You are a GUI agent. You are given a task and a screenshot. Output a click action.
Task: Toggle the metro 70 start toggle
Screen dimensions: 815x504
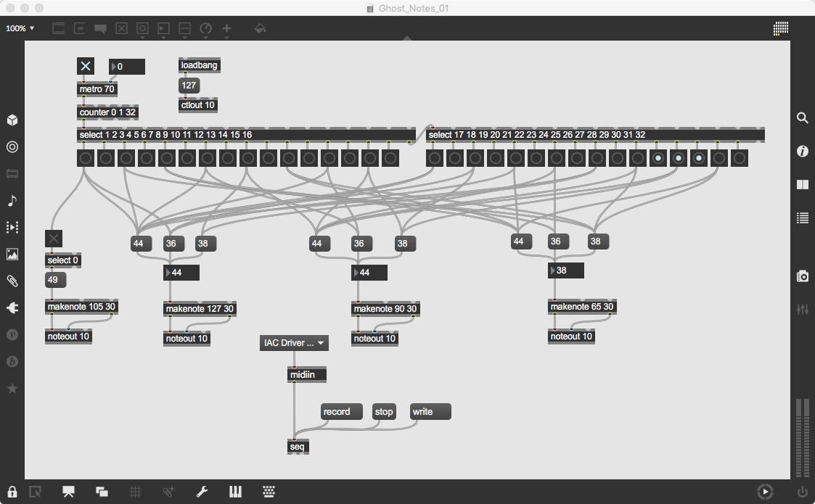pyautogui.click(x=86, y=66)
